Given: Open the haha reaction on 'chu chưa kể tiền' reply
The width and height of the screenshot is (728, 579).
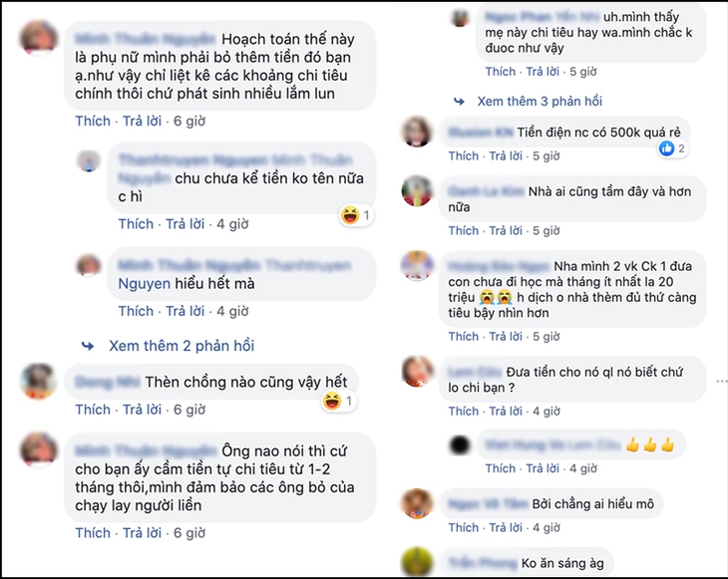Looking at the screenshot, I should pos(357,215).
